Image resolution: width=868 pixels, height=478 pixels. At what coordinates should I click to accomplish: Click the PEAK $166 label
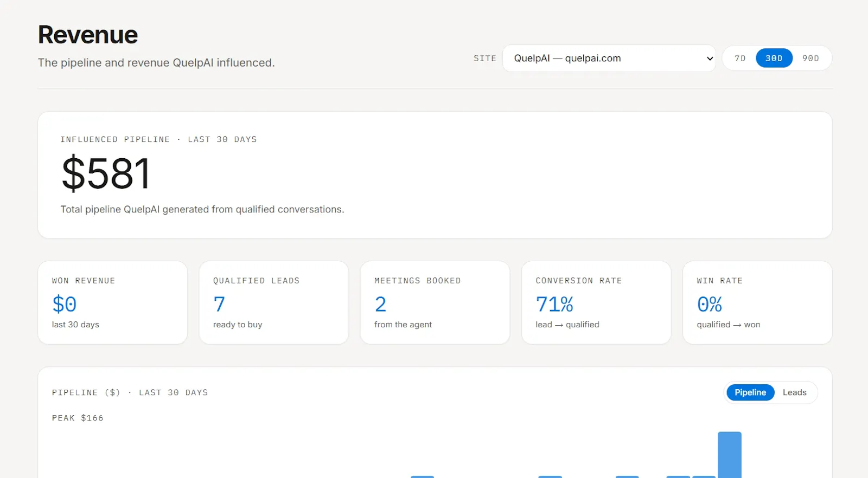tap(78, 418)
